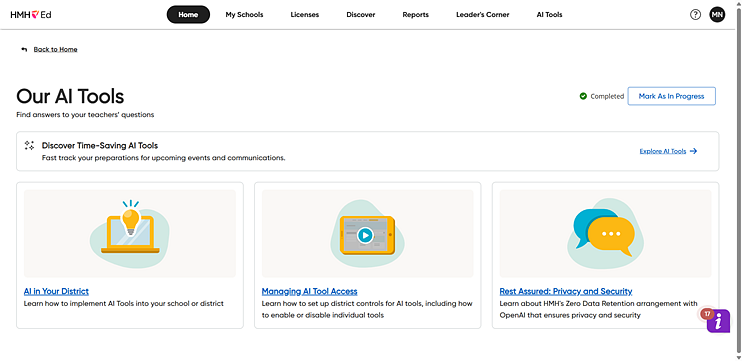742x361 pixels.
Task: Click the Discover Time-Saving AI Tools title
Action: [x=100, y=146]
